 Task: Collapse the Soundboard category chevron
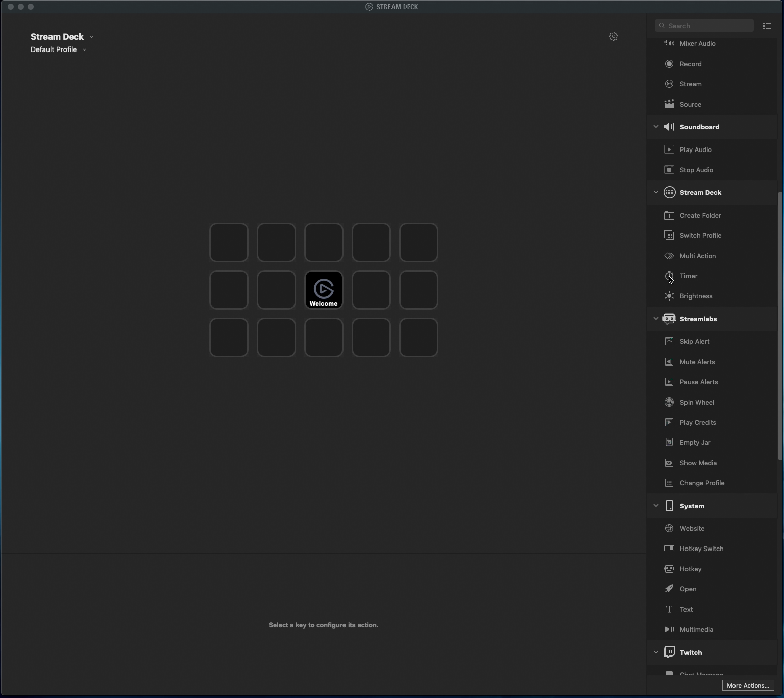pos(656,127)
